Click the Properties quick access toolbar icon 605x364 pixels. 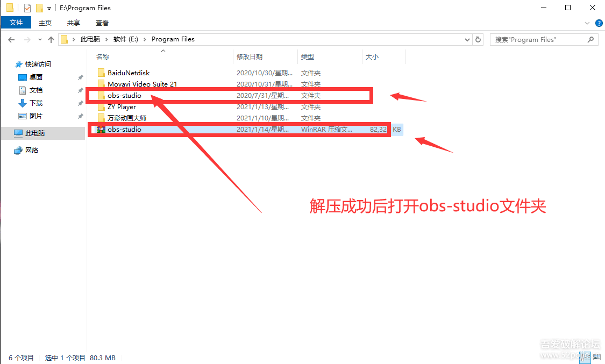tap(27, 8)
